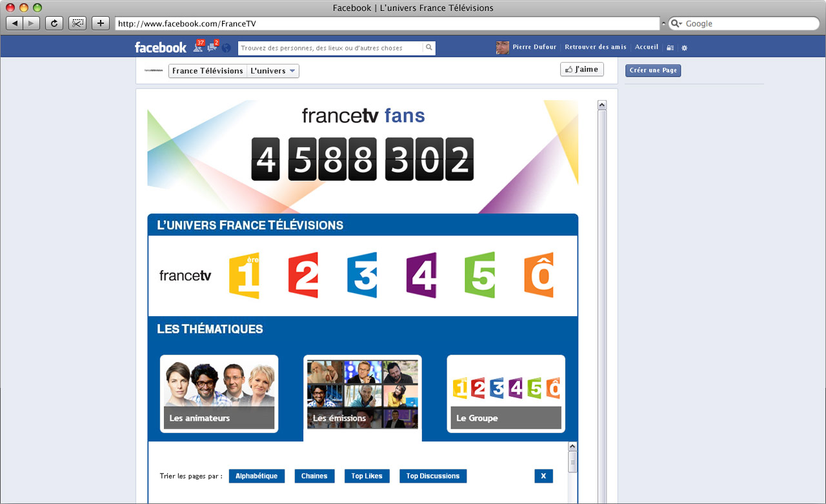Click scroll-up arrow of inner list scrollbar
Image resolution: width=826 pixels, height=504 pixels.
572,447
